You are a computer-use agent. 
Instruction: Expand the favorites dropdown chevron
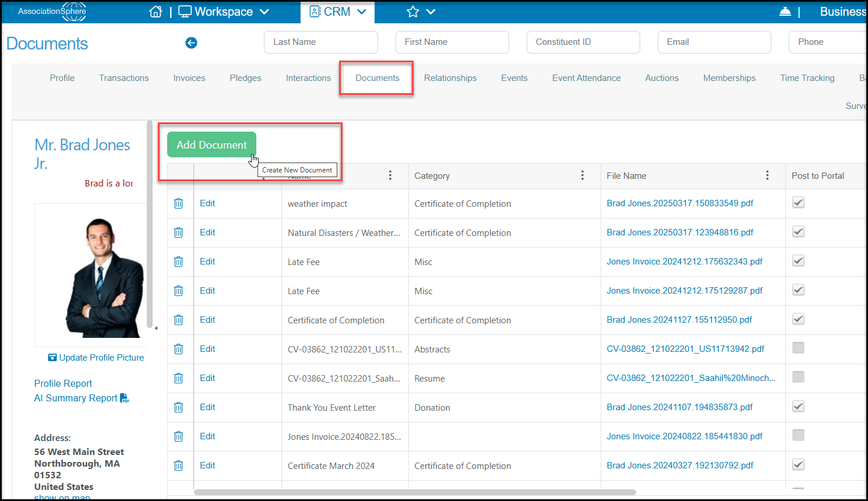tap(431, 12)
